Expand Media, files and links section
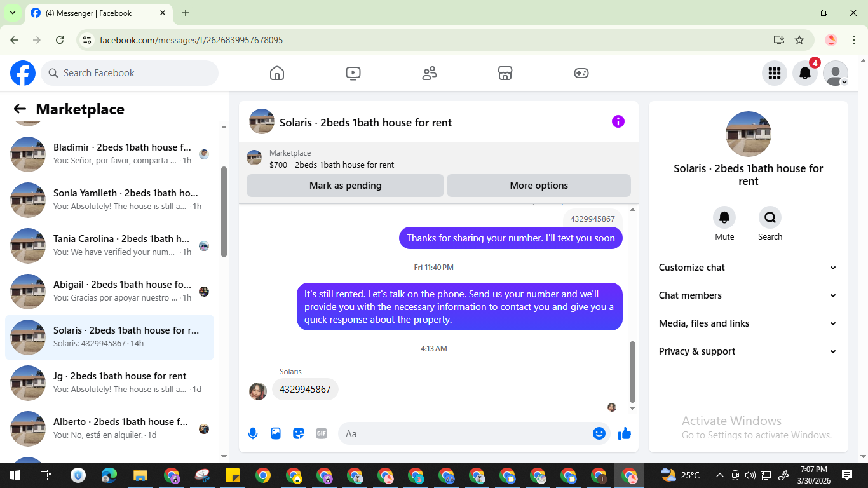The height and width of the screenshot is (488, 868). pos(748,323)
